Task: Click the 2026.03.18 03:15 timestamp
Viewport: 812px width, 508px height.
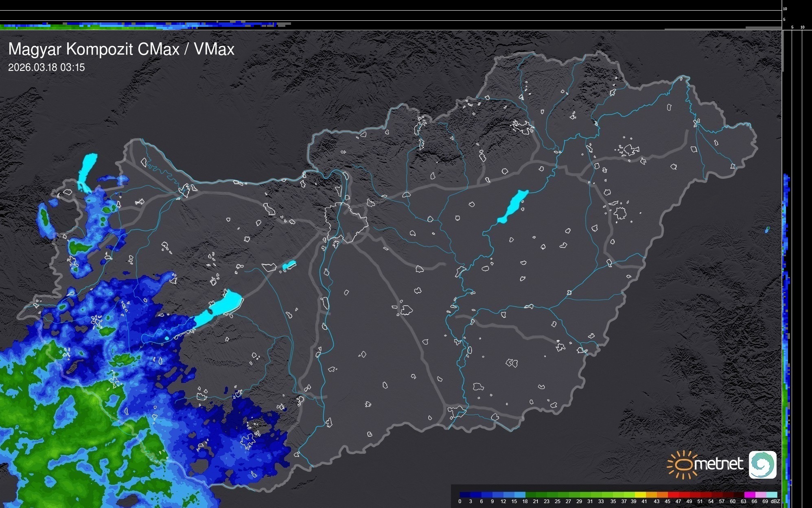Action: [x=46, y=67]
